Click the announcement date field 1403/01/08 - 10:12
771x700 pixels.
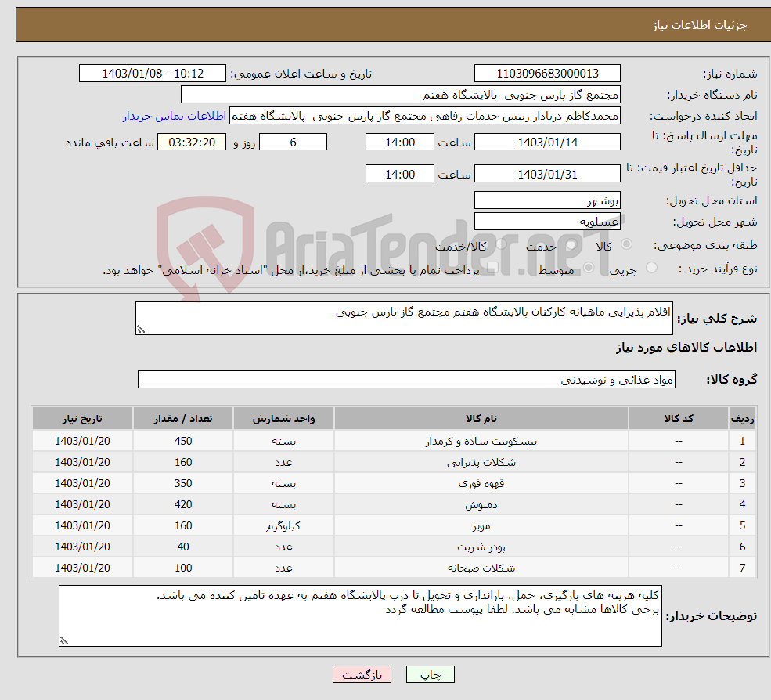coord(153,74)
